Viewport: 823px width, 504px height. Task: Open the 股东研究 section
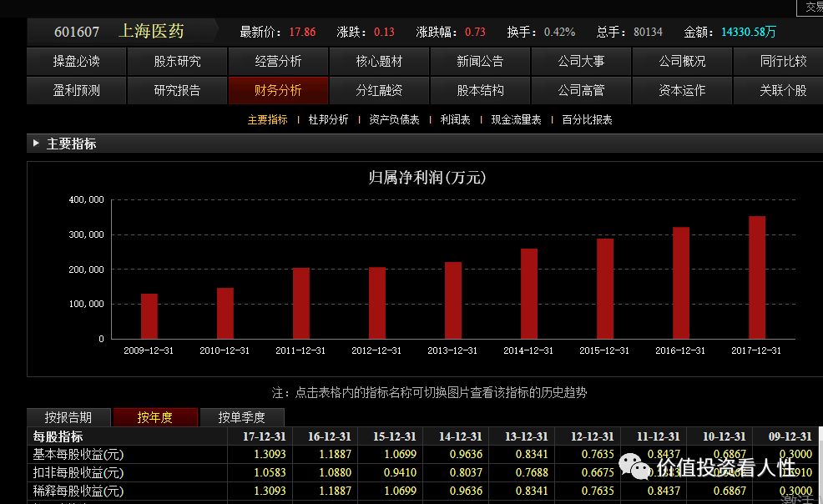[x=177, y=62]
